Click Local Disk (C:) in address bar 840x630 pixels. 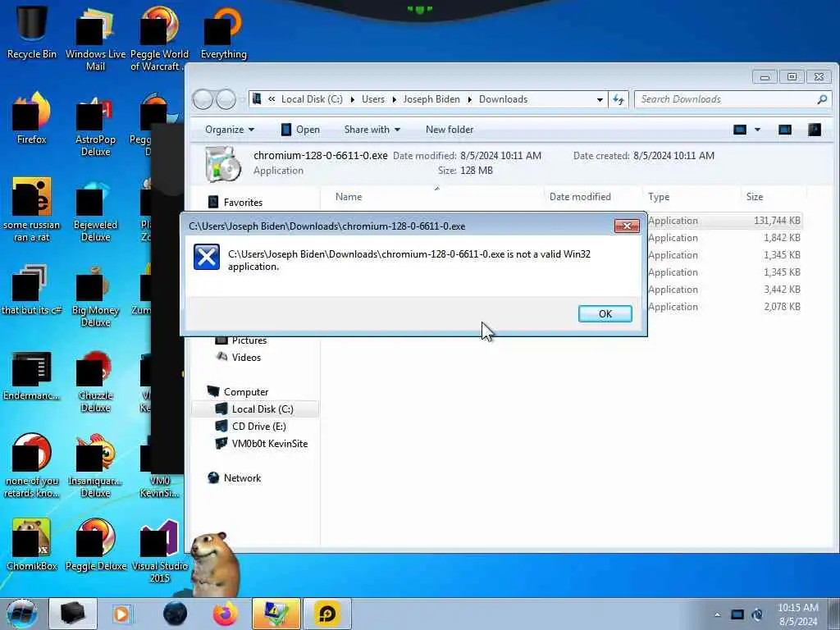312,99
